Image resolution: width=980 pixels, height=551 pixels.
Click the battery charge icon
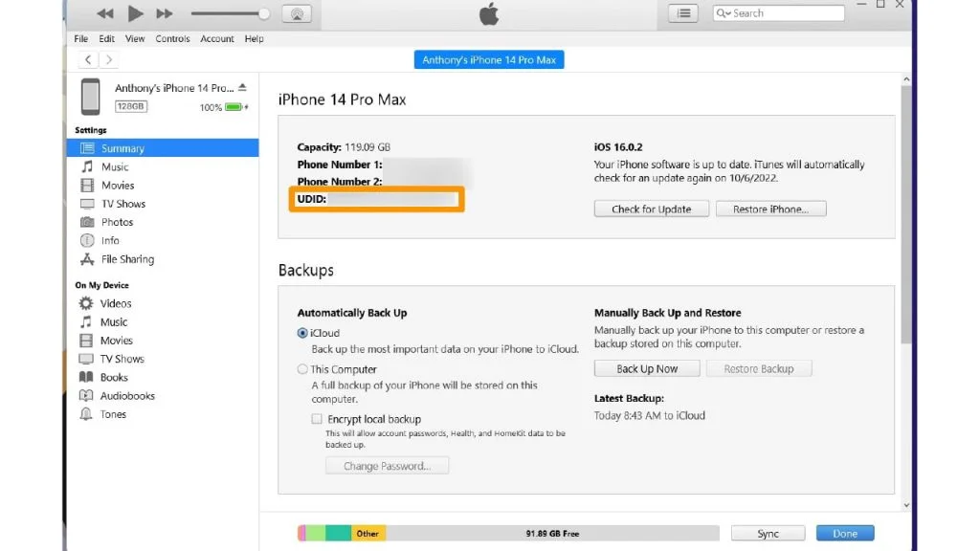(235, 107)
